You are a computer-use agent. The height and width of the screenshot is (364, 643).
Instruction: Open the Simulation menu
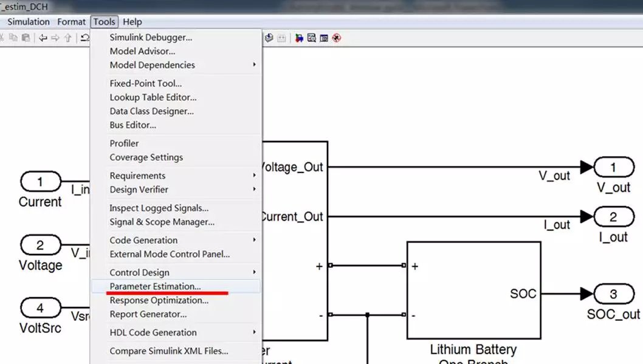point(29,22)
